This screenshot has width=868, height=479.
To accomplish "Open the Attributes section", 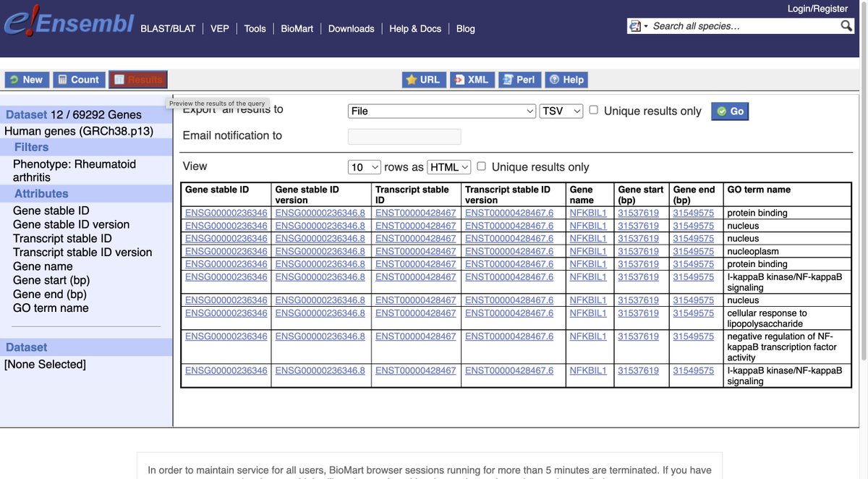I will click(x=41, y=193).
